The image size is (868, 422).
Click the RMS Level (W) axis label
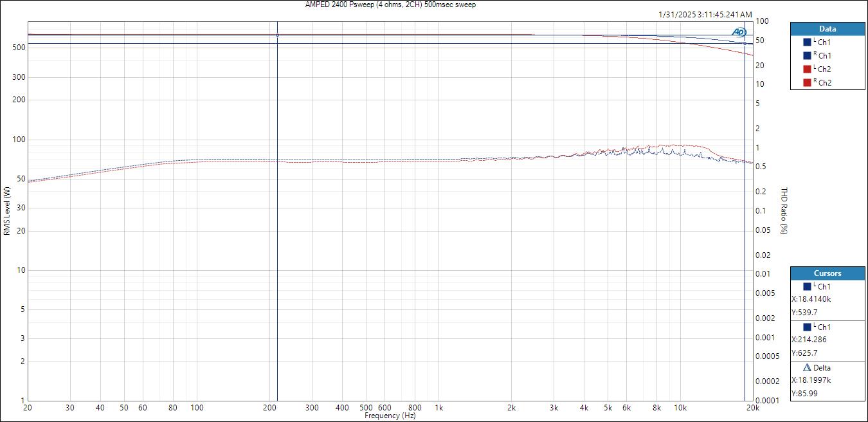(x=7, y=211)
